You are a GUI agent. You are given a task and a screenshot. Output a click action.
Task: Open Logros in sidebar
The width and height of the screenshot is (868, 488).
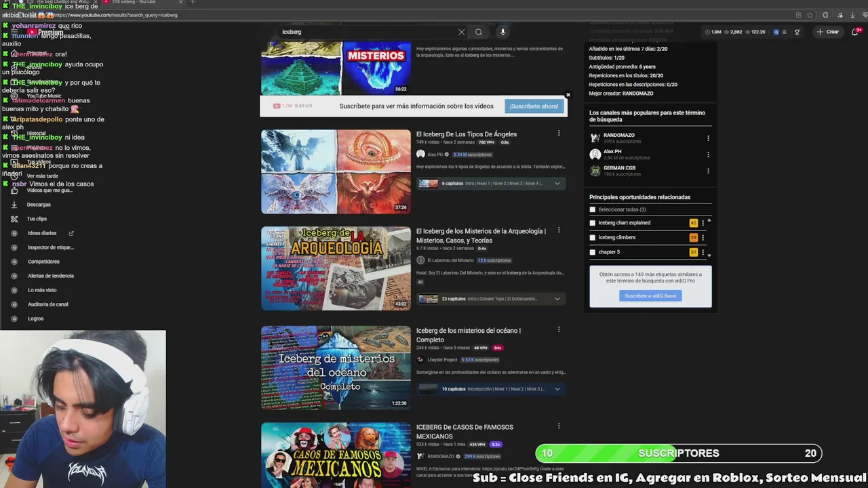(35, 319)
